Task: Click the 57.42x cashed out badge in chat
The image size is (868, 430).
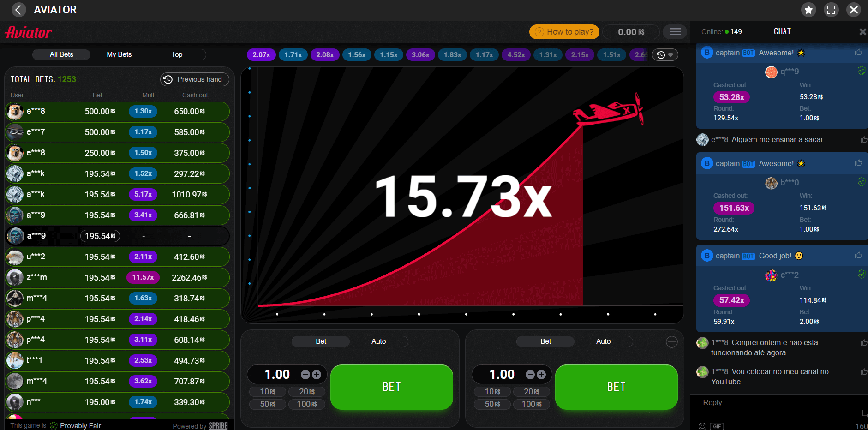Action: coord(732,300)
